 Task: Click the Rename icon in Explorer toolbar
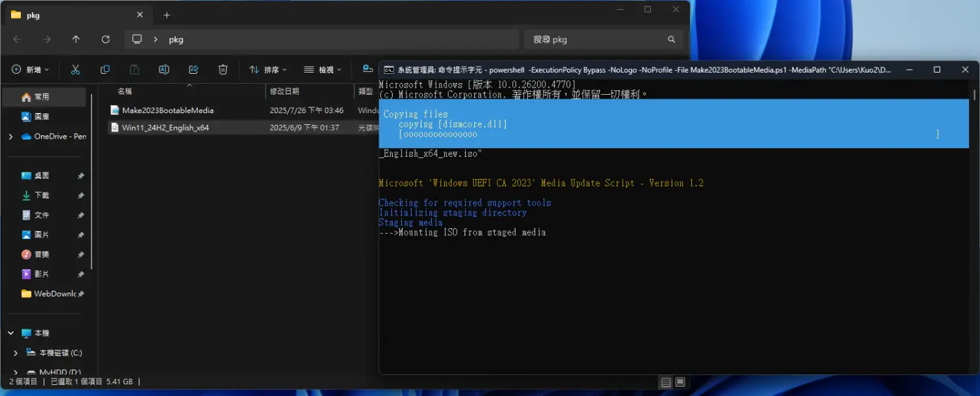164,69
